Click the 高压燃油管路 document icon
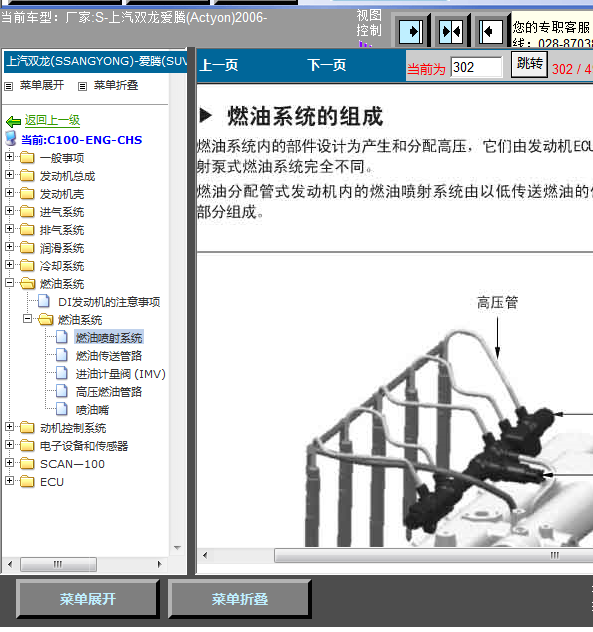 (62, 391)
